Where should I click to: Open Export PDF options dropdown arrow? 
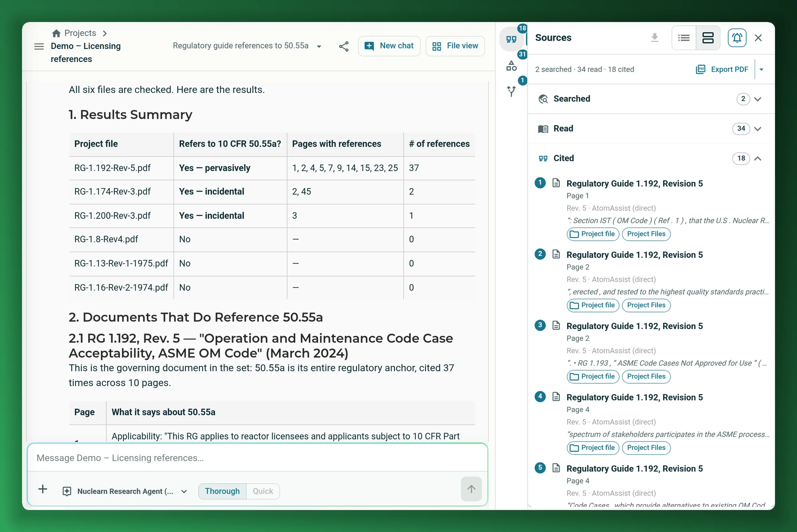pyautogui.click(x=761, y=69)
